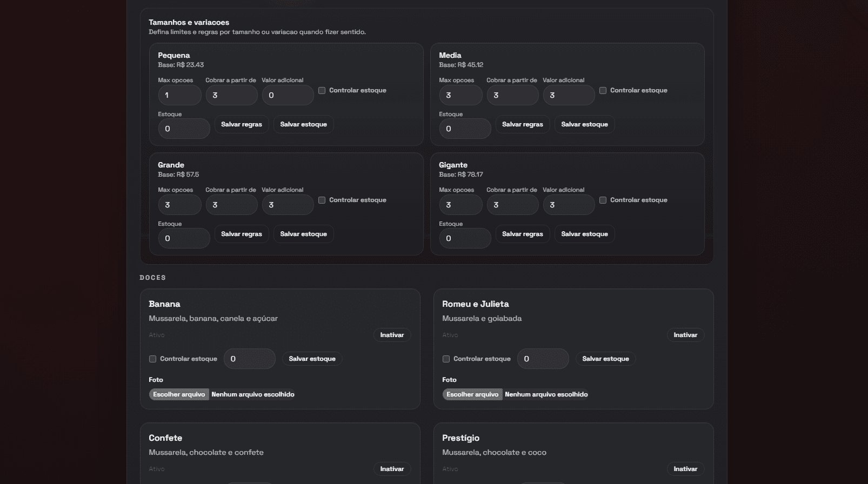Toggle Controlar estoque checkbox for Grande
This screenshot has width=868, height=484.
tap(322, 200)
